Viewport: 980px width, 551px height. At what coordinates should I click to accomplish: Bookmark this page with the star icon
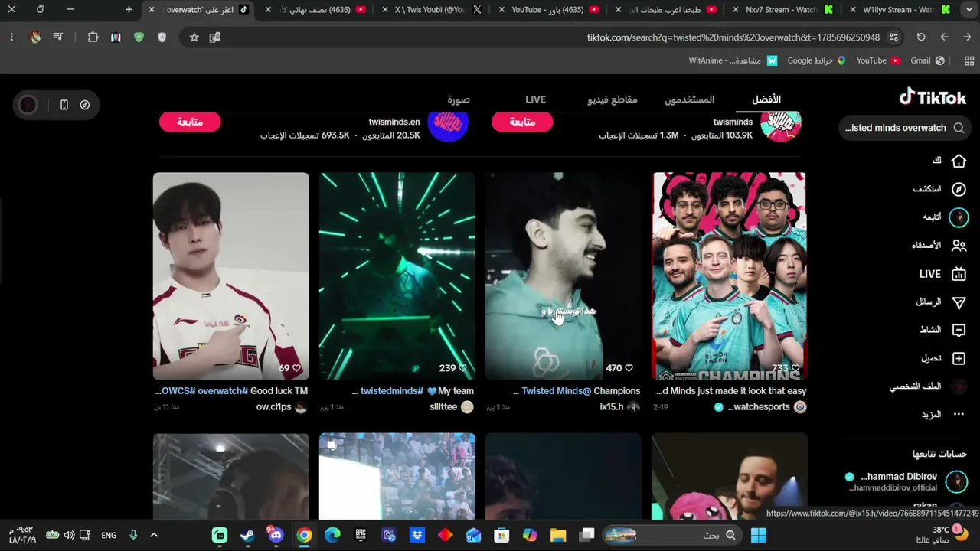point(194,37)
